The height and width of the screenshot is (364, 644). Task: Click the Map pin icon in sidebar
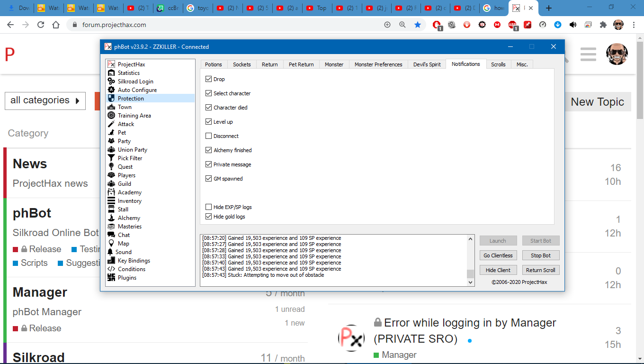[111, 244]
